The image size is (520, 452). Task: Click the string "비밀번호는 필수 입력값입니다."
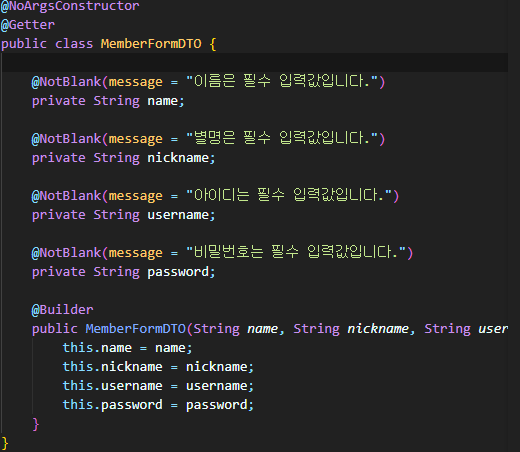(296, 252)
